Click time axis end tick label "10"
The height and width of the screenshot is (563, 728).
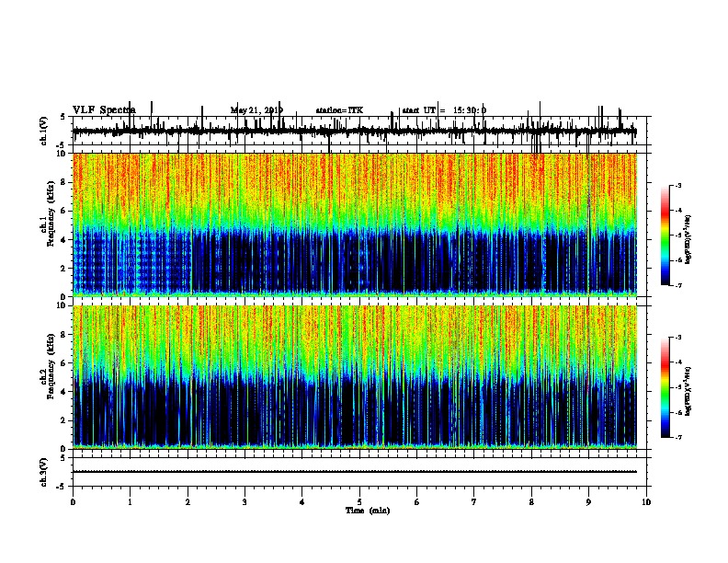pos(646,502)
